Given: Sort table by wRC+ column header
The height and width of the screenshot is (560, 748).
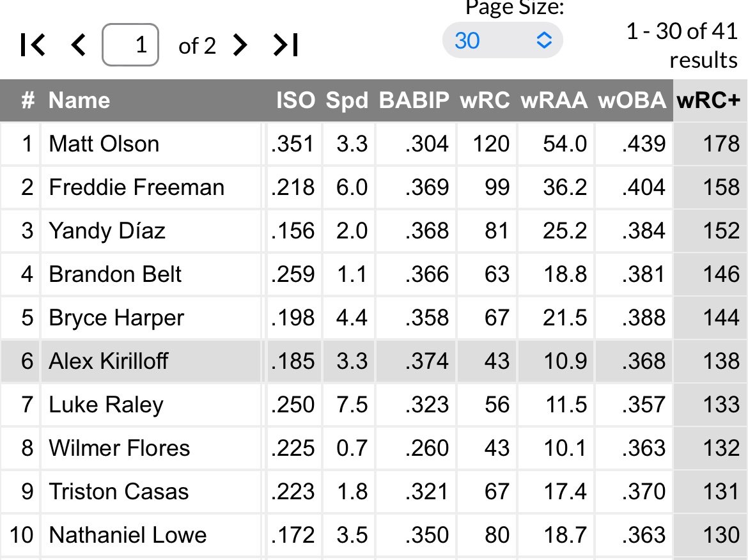Looking at the screenshot, I should [x=708, y=100].
